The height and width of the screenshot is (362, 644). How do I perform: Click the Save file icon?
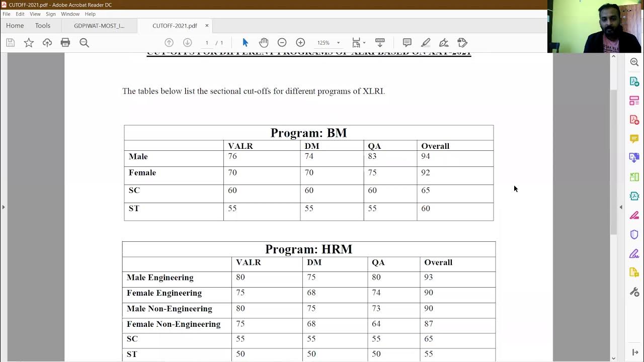click(x=10, y=43)
